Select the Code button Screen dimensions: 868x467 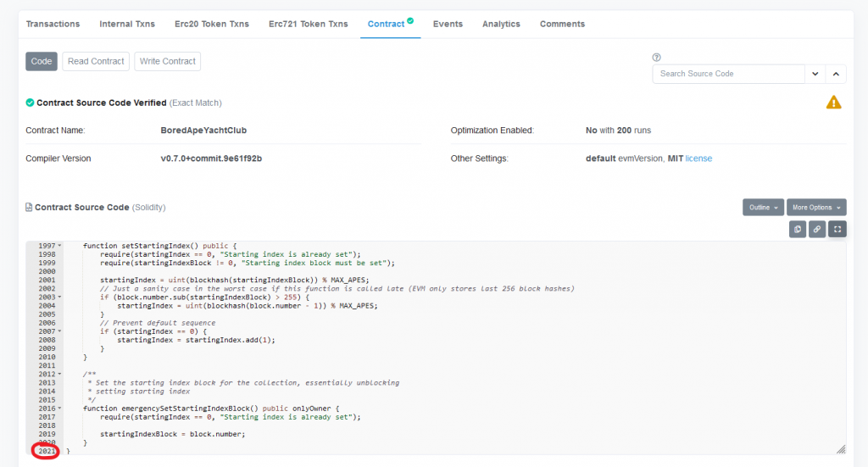[x=42, y=61]
